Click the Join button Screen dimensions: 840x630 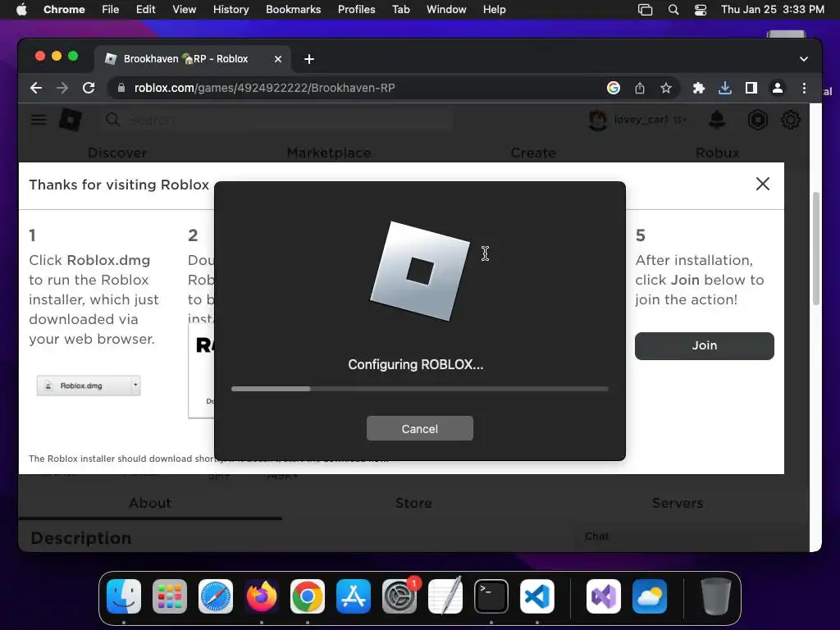[x=705, y=345]
